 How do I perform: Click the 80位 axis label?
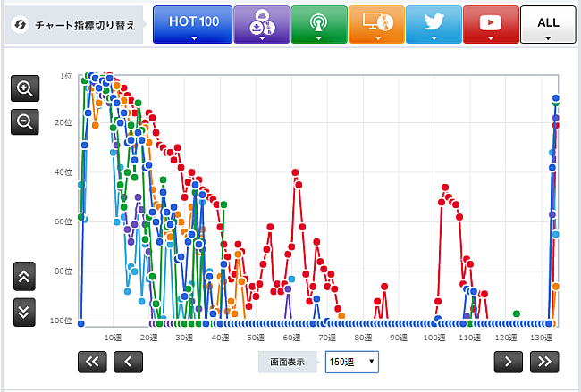tap(63, 271)
